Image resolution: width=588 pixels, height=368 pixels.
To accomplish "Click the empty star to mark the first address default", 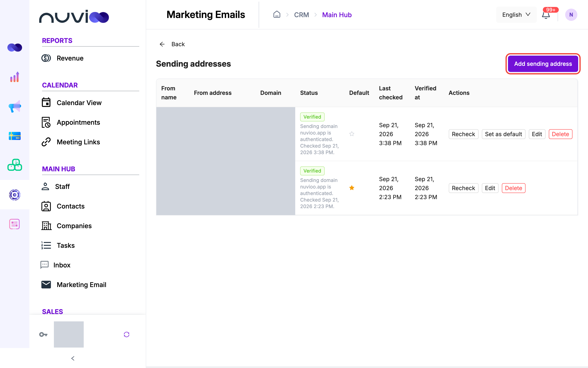I will [x=352, y=134].
